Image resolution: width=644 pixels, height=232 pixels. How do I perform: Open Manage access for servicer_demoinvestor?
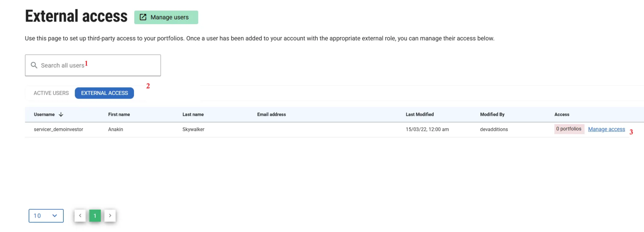pos(606,129)
